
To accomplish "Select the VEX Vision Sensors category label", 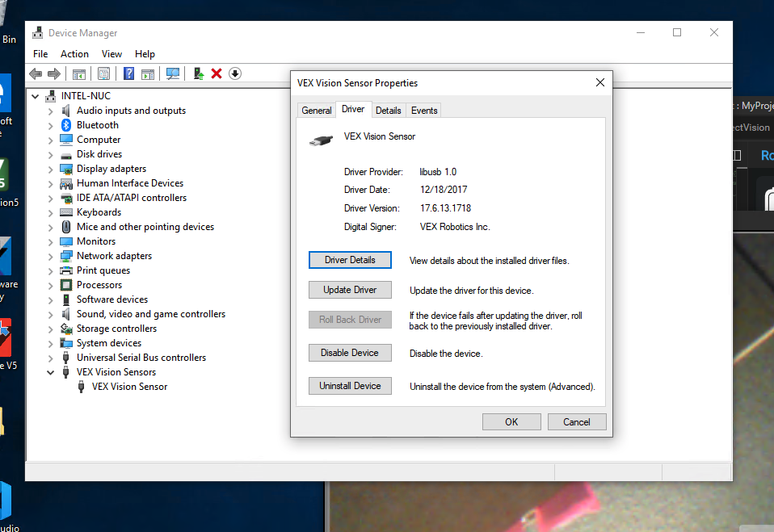I will (116, 372).
